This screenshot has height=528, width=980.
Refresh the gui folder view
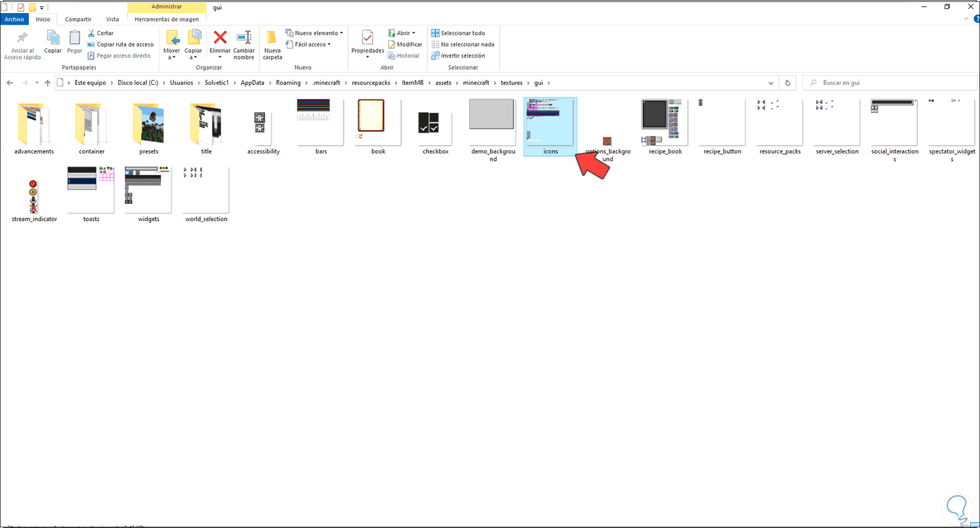(787, 83)
